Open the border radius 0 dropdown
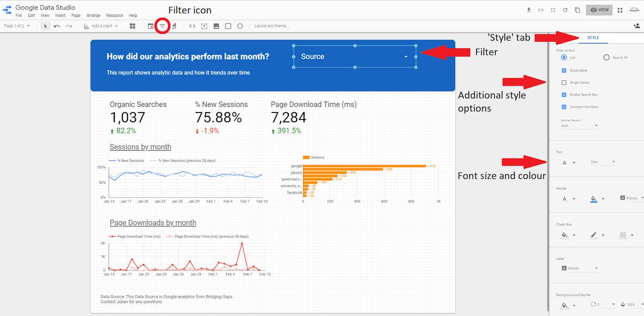Image resolution: width=644 pixels, height=316 pixels. pos(603,305)
